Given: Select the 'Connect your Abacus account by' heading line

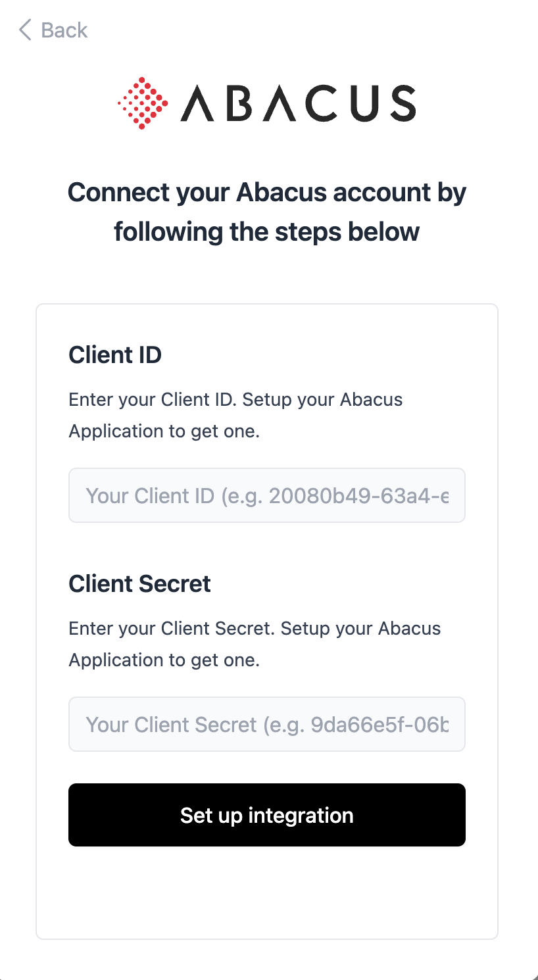Looking at the screenshot, I should coord(267,193).
